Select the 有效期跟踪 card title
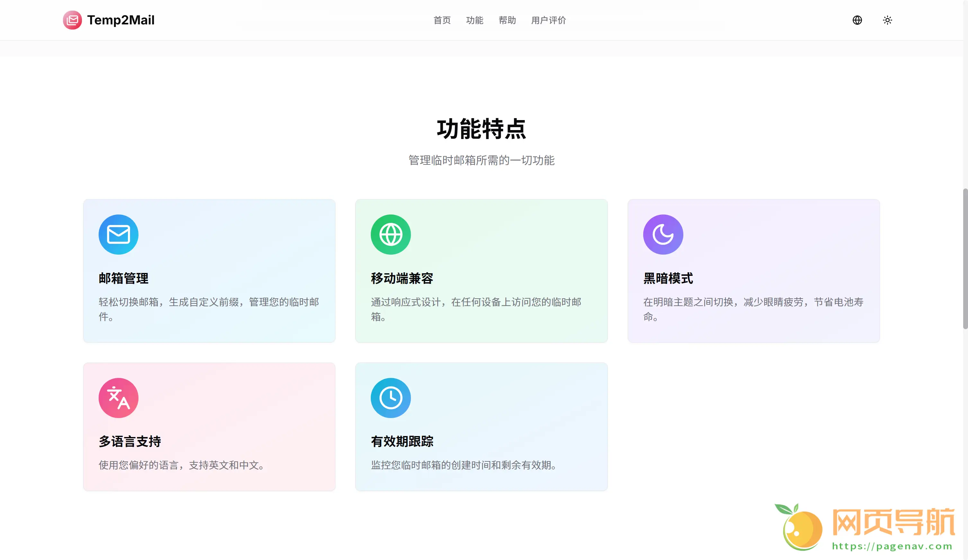The image size is (968, 560). click(x=402, y=442)
